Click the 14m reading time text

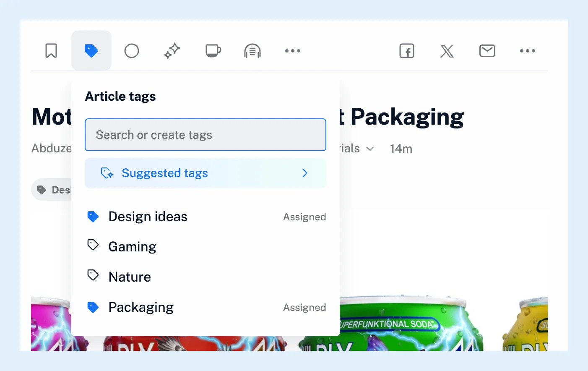tap(401, 149)
